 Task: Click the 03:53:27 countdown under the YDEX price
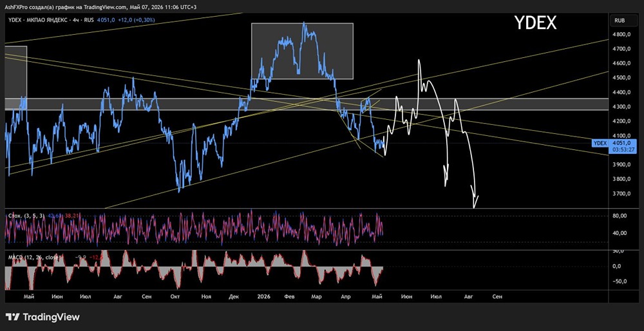coord(622,149)
